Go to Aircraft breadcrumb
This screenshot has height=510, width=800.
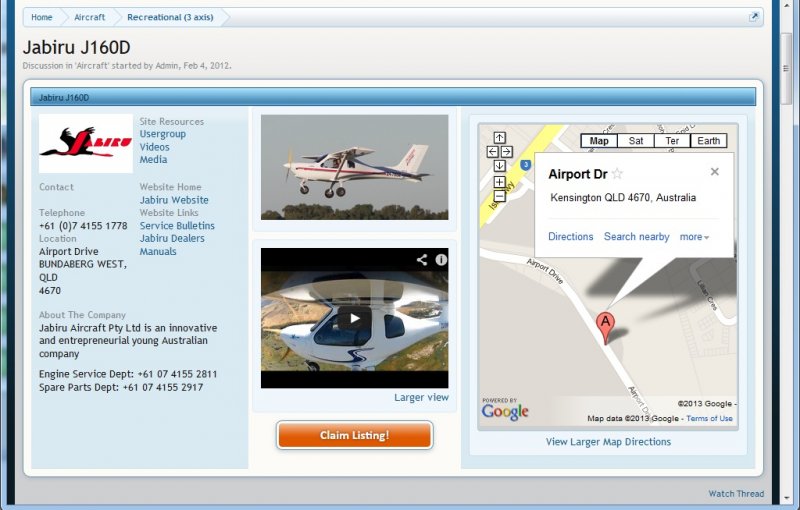pyautogui.click(x=90, y=17)
